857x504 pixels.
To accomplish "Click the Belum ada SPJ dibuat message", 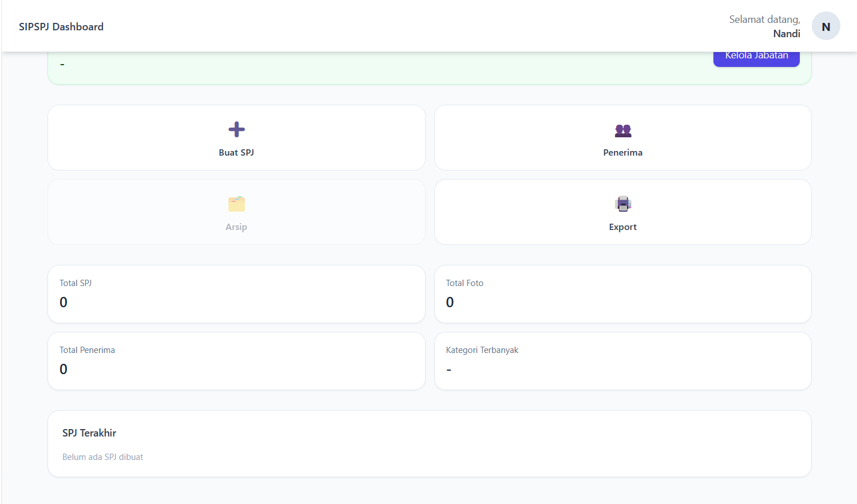I will coord(103,457).
